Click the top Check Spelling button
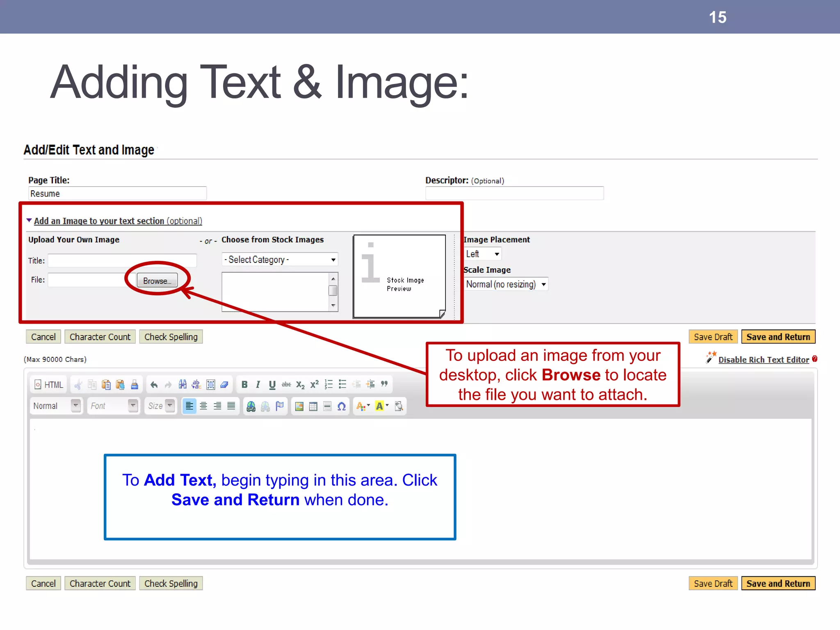 (x=171, y=337)
